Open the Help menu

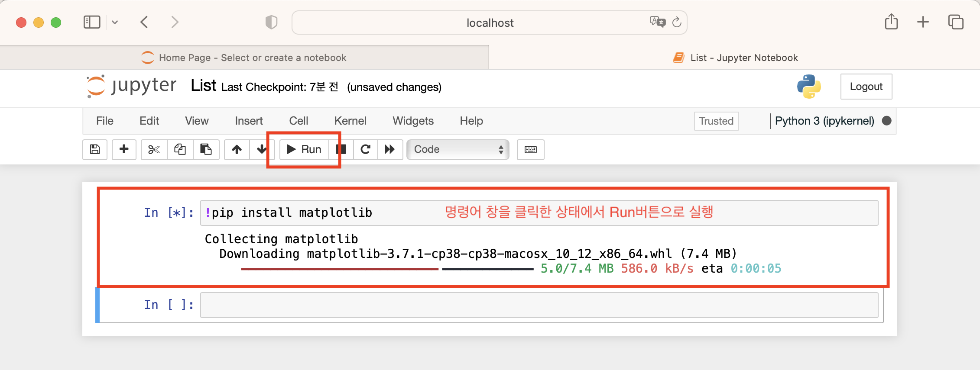click(x=471, y=121)
